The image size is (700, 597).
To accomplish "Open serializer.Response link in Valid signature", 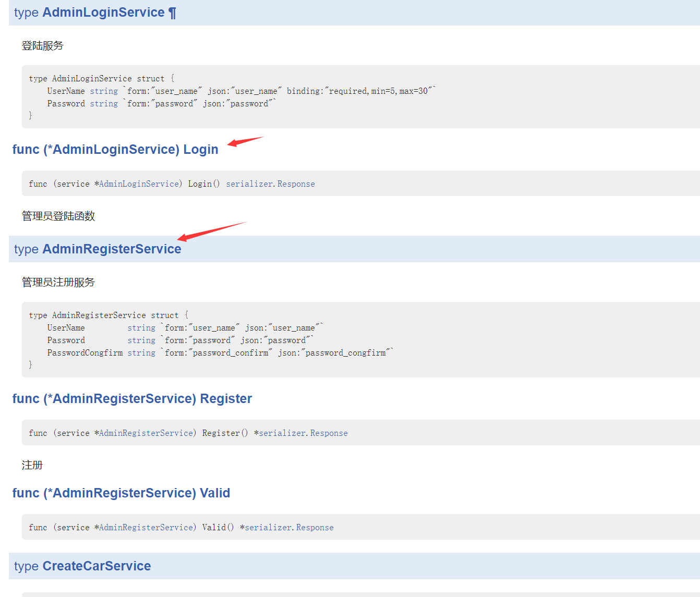I will pos(289,527).
